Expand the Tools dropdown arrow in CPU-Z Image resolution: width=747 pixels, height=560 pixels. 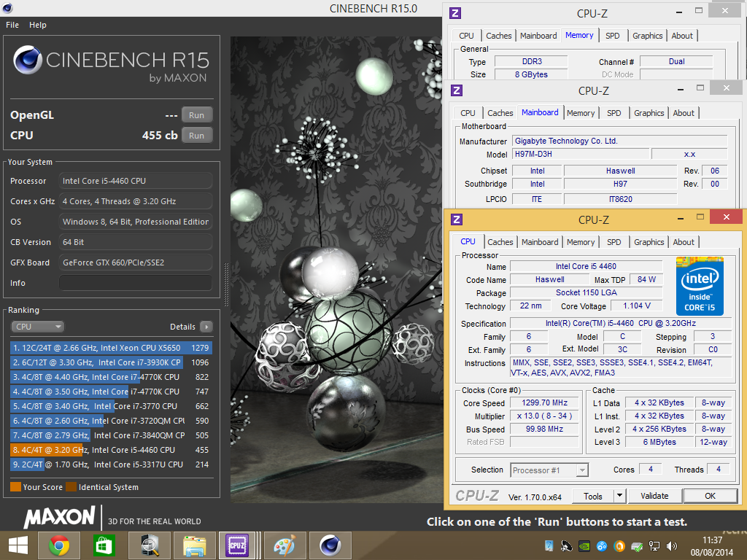pos(619,496)
